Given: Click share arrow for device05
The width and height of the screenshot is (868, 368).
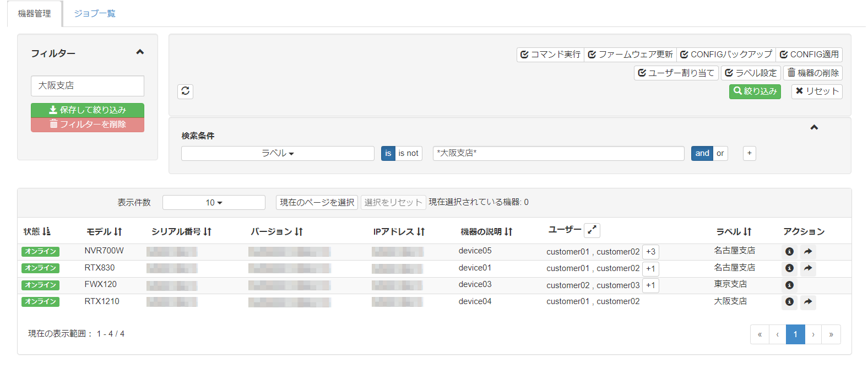Looking at the screenshot, I should pyautogui.click(x=808, y=252).
